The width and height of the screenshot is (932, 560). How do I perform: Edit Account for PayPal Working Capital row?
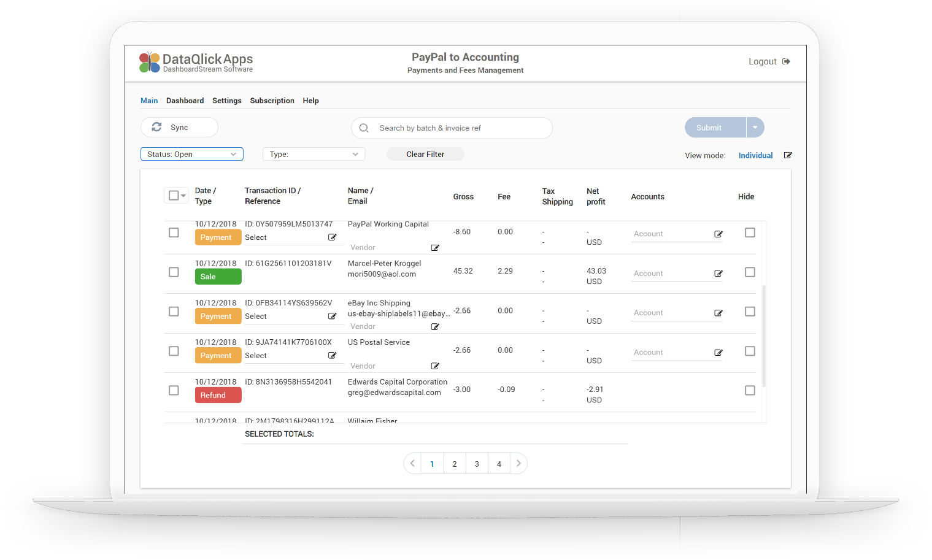[718, 234]
